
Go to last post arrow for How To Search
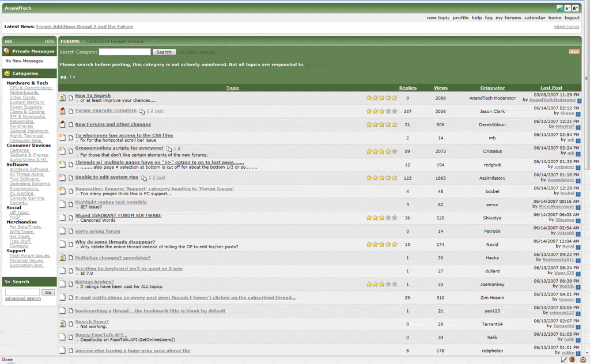coord(580,101)
